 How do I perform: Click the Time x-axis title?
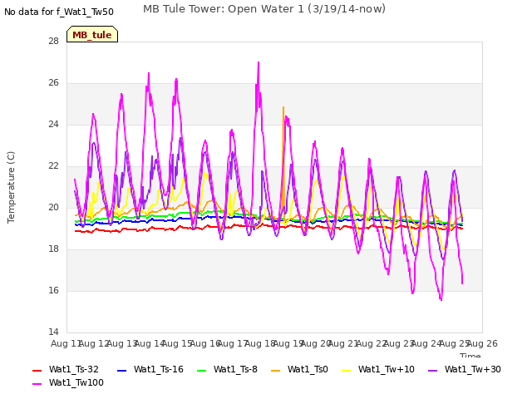(x=470, y=355)
